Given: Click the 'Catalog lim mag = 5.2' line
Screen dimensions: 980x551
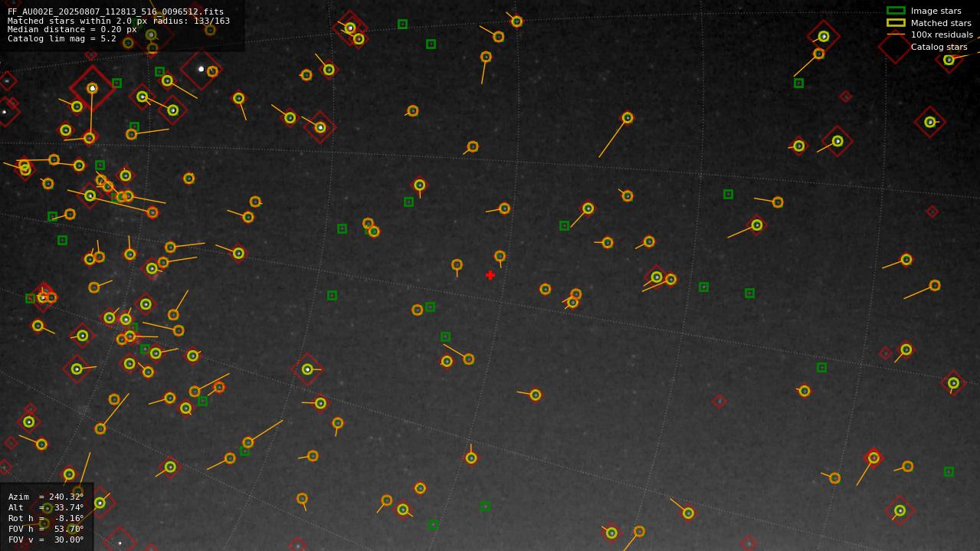Looking at the screenshot, I should [62, 38].
